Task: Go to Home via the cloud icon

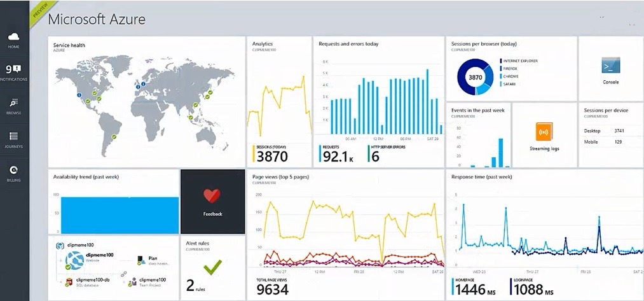Action: (x=13, y=37)
